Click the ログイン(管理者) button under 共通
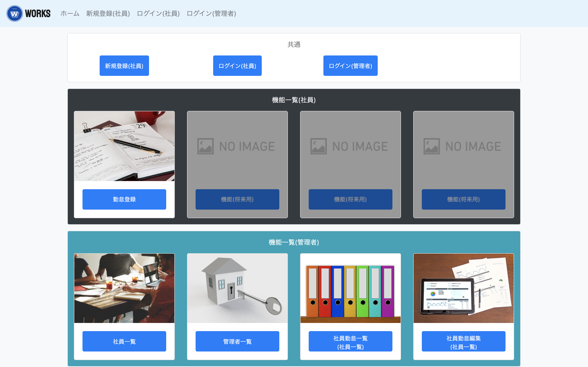Screen dimensions: 588x367 (x=350, y=65)
